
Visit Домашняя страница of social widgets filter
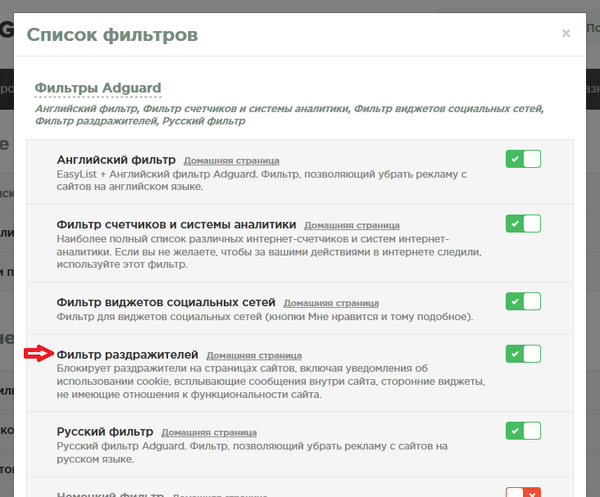[332, 302]
